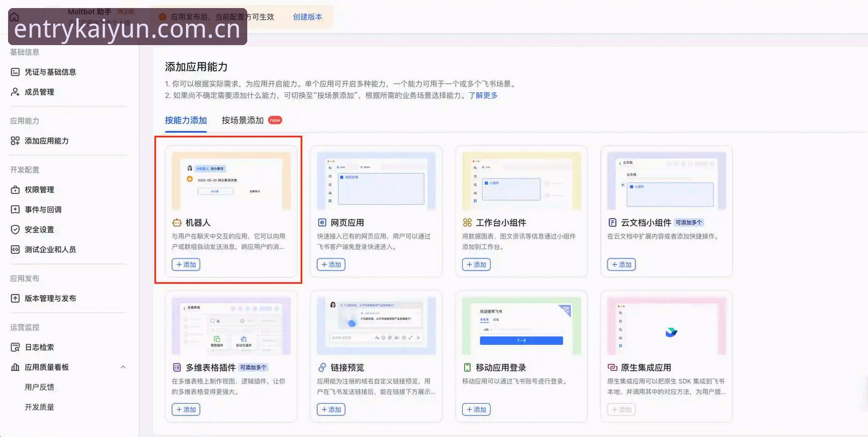Switch to the 按能力添加 tab

186,120
